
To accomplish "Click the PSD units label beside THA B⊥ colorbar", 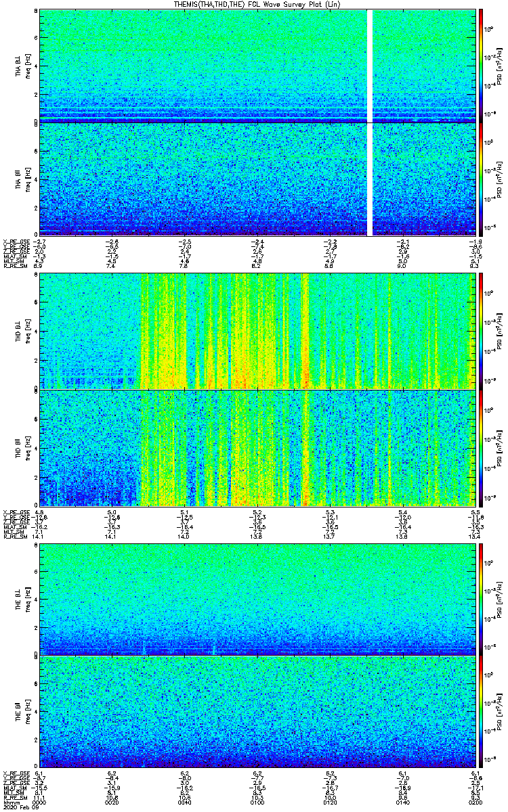I will pos(500,67).
